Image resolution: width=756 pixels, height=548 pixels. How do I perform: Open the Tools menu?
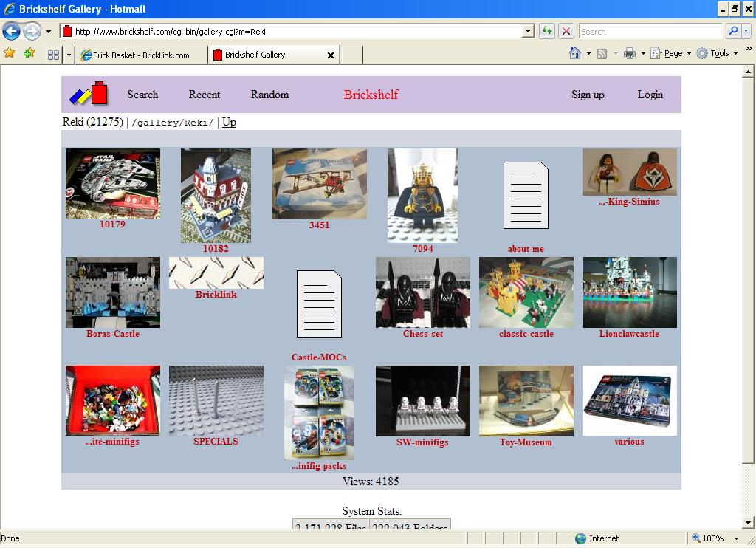point(717,54)
